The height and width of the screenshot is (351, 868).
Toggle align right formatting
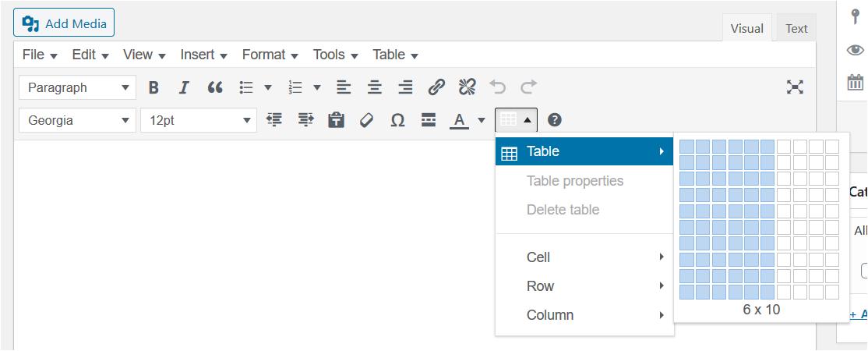[x=405, y=87]
